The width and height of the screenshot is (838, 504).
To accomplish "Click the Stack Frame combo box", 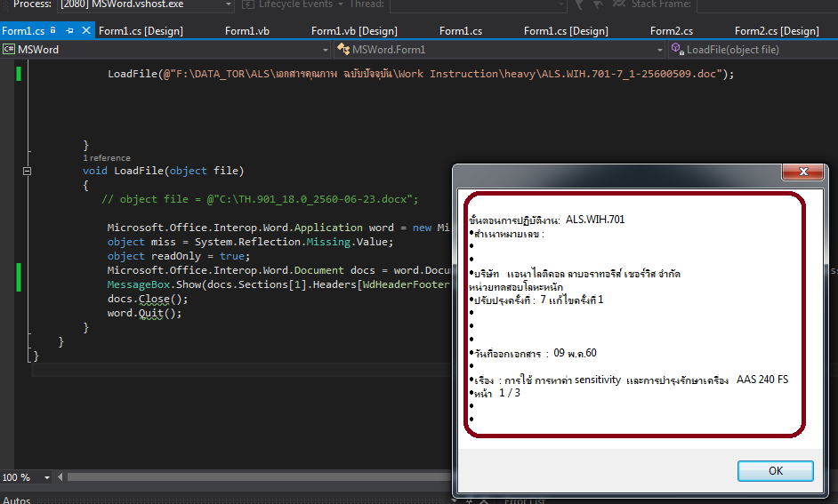I will (x=768, y=4).
